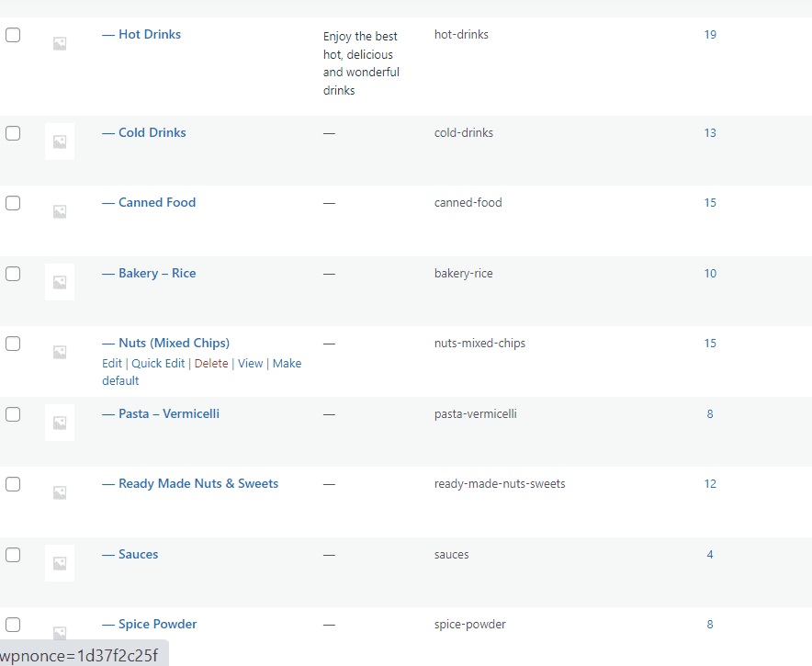Click the Hot Drinks placeholder image thumbnail
Screen dimensions: 812x666
pos(60,43)
